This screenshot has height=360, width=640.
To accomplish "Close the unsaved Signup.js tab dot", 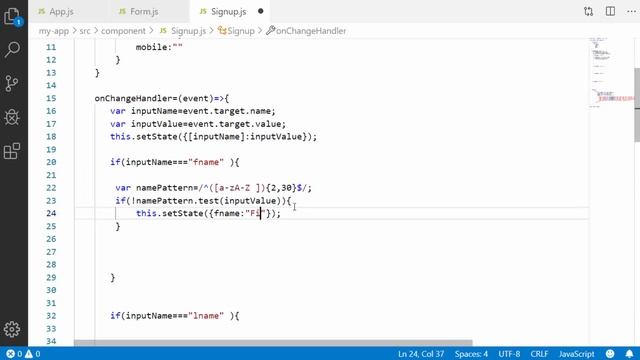I will pyautogui.click(x=260, y=11).
